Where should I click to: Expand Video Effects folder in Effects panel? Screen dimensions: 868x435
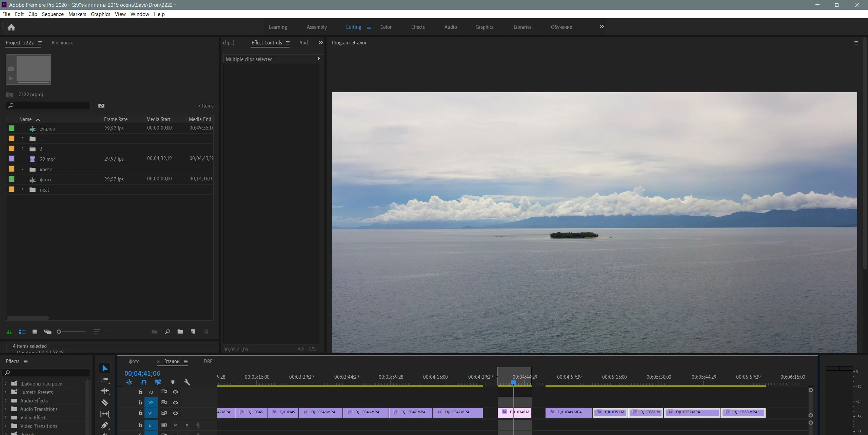5,417
